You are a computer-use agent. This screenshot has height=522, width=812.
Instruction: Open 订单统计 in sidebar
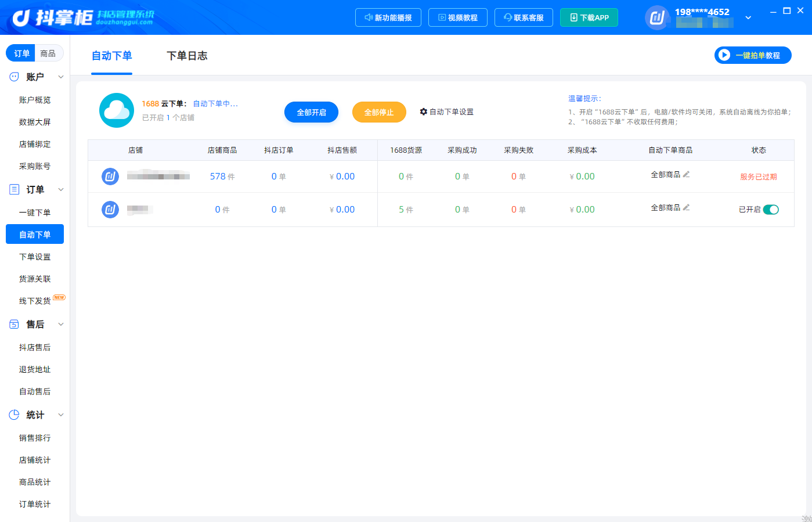point(35,504)
